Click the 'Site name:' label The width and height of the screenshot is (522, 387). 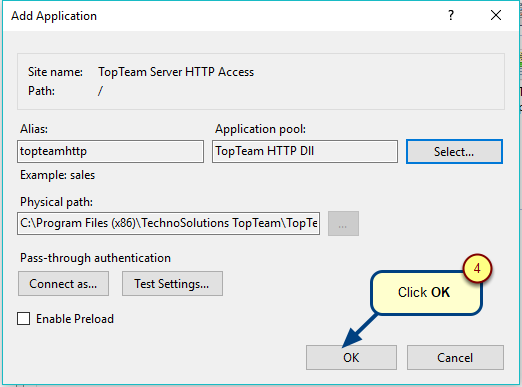point(55,72)
